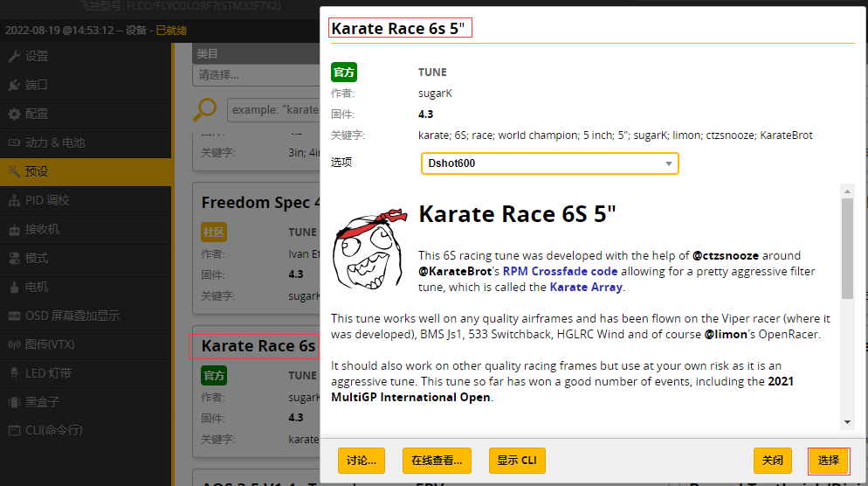Open the 请选择 category dropdown
Screen dimensions: 868x486
pyautogui.click(x=255, y=75)
